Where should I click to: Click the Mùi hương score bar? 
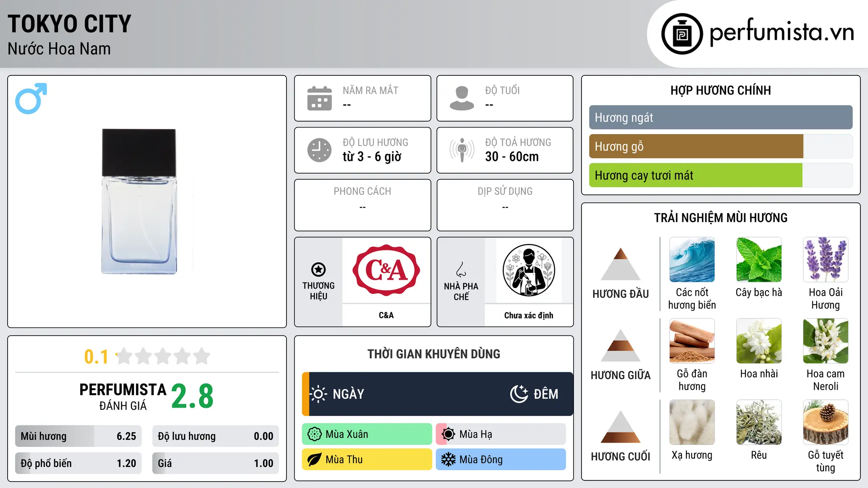coord(78,436)
